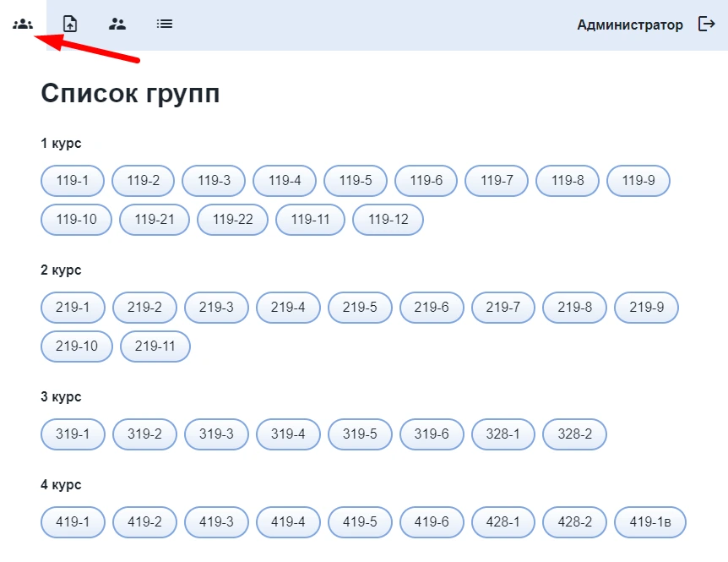View group 419-5
This screenshot has width=728, height=562.
pyautogui.click(x=360, y=522)
